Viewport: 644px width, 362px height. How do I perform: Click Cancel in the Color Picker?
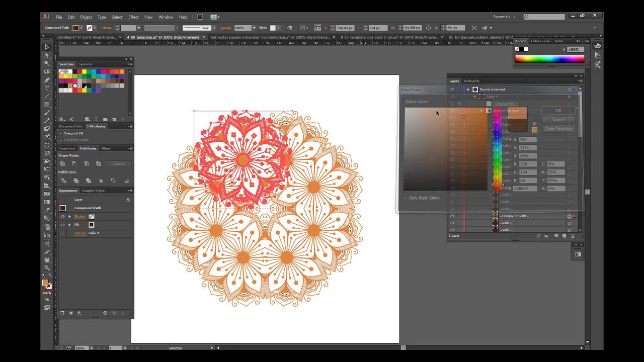(558, 120)
